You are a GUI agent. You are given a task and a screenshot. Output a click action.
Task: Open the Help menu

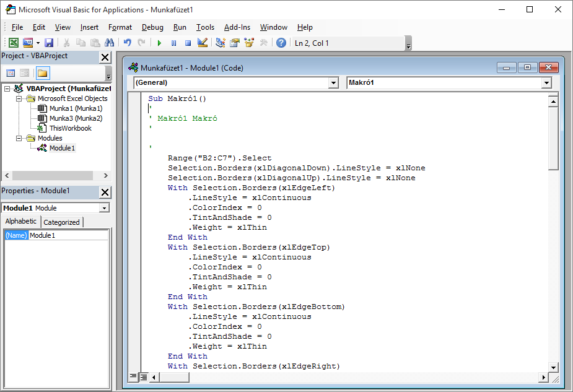point(305,27)
